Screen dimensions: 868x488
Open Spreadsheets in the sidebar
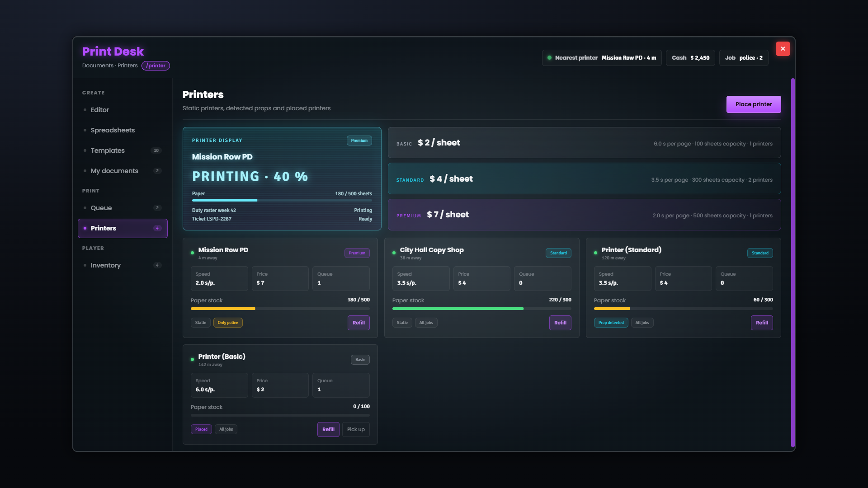point(123,130)
